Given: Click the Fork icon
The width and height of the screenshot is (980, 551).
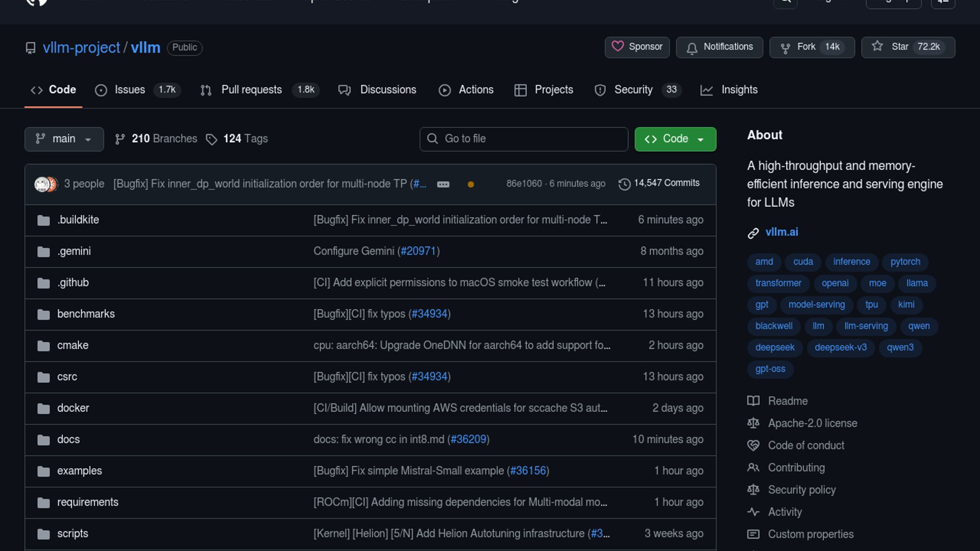Looking at the screenshot, I should pos(785,47).
